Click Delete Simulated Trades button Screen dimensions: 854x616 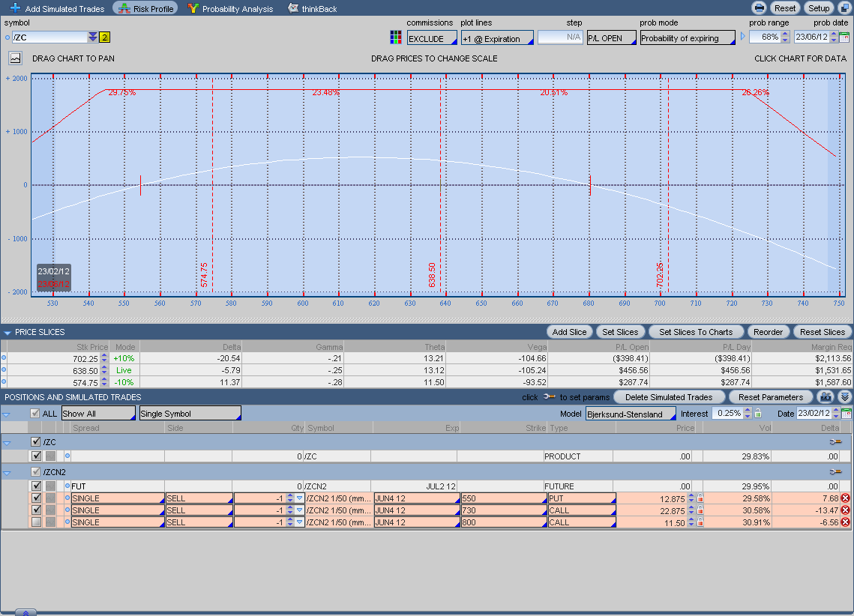click(x=669, y=397)
